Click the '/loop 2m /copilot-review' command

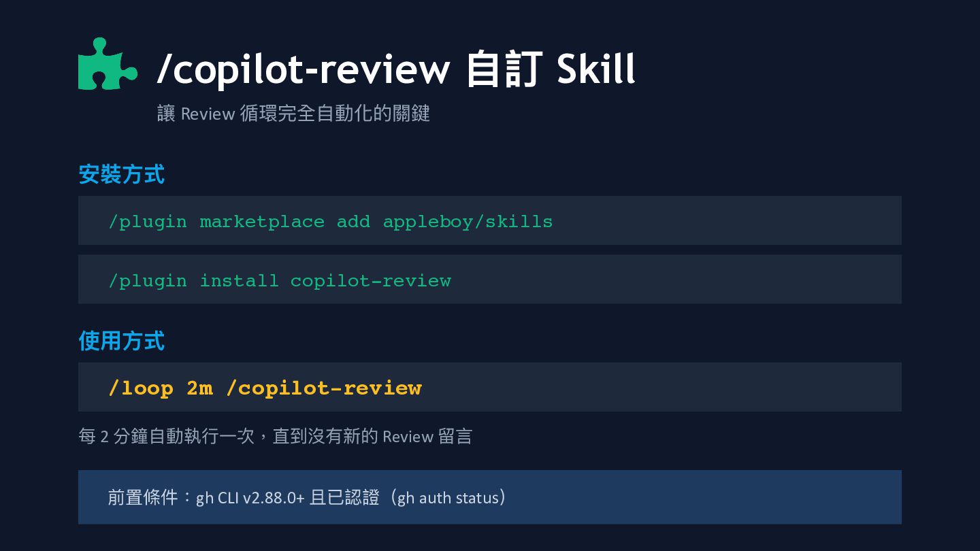click(x=490, y=387)
